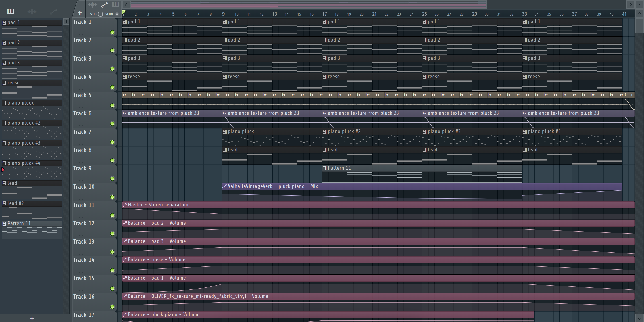Click the right scroll arrow at the top right

[630, 4]
